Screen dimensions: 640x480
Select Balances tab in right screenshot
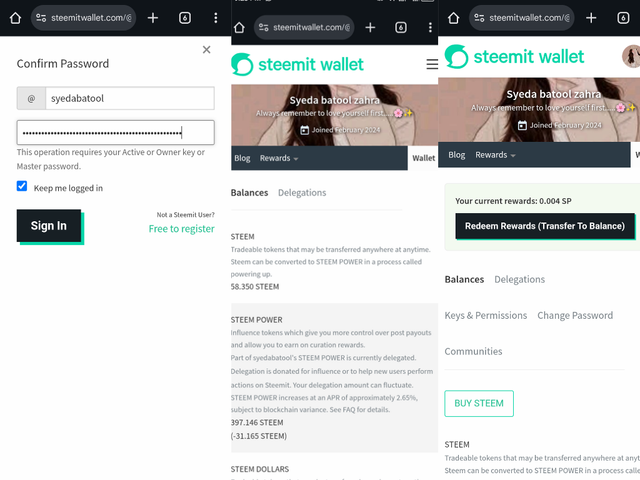[x=464, y=280]
